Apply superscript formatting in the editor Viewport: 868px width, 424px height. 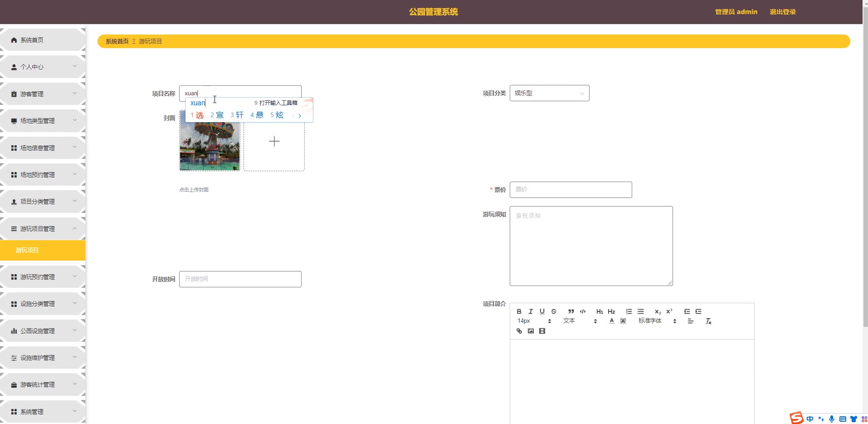[x=669, y=311]
